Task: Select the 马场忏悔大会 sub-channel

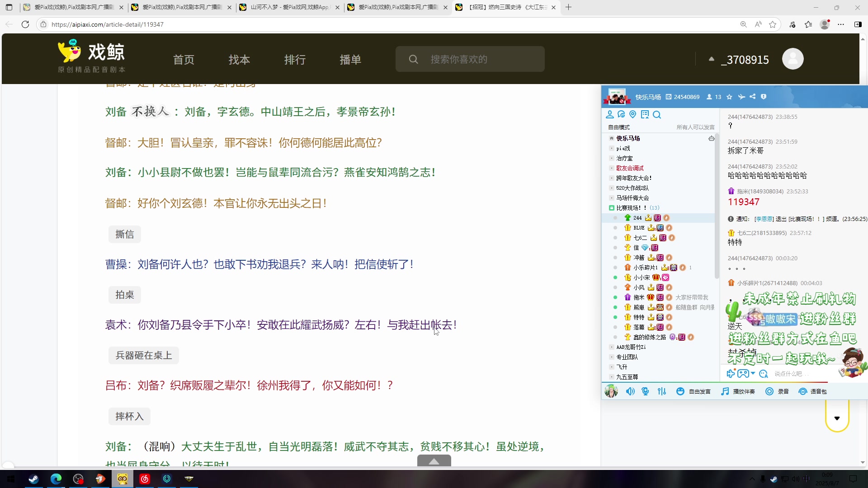Action: click(632, 198)
